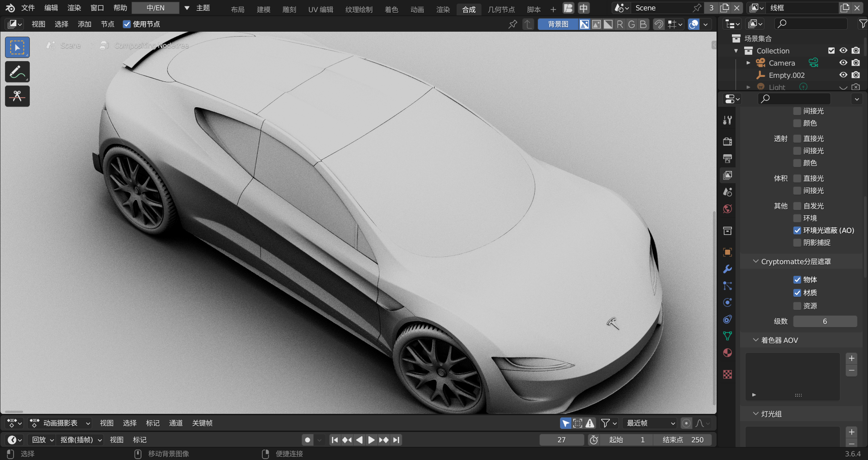Image resolution: width=868 pixels, height=460 pixels.
Task: Open the Scene properties tab
Action: (727, 192)
